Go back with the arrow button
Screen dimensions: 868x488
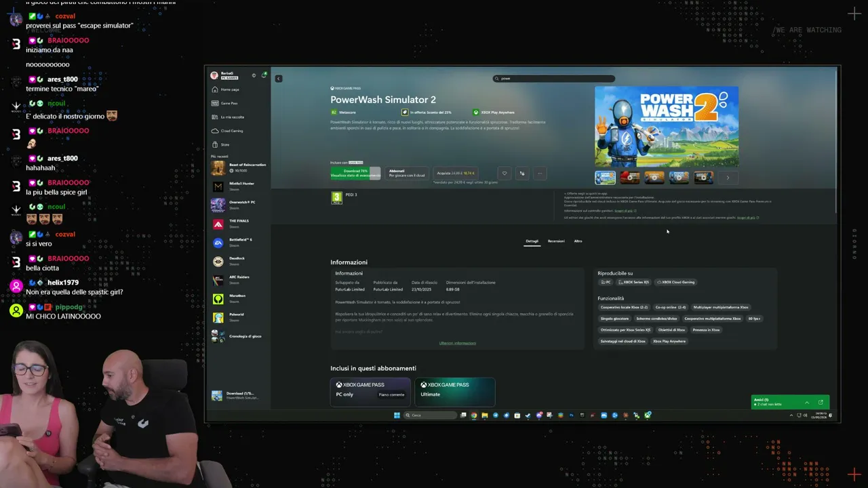(278, 79)
